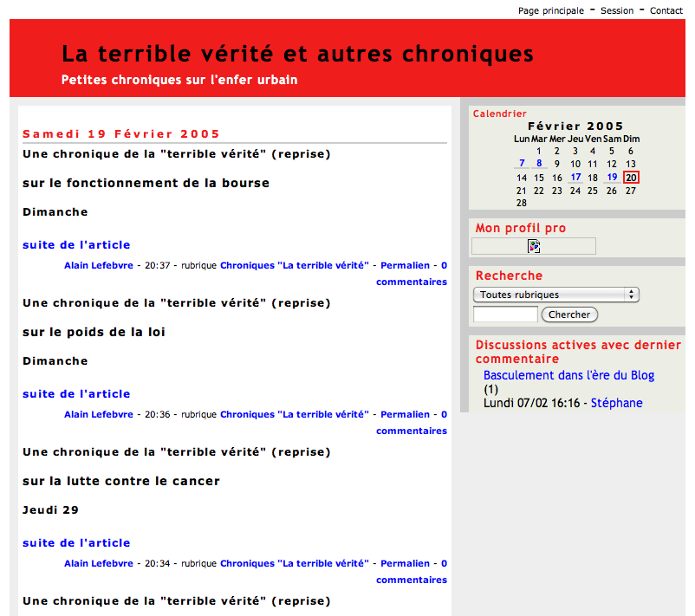Focus the search text field beside Chercher
Image resolution: width=695 pixels, height=616 pixels.
pos(505,314)
